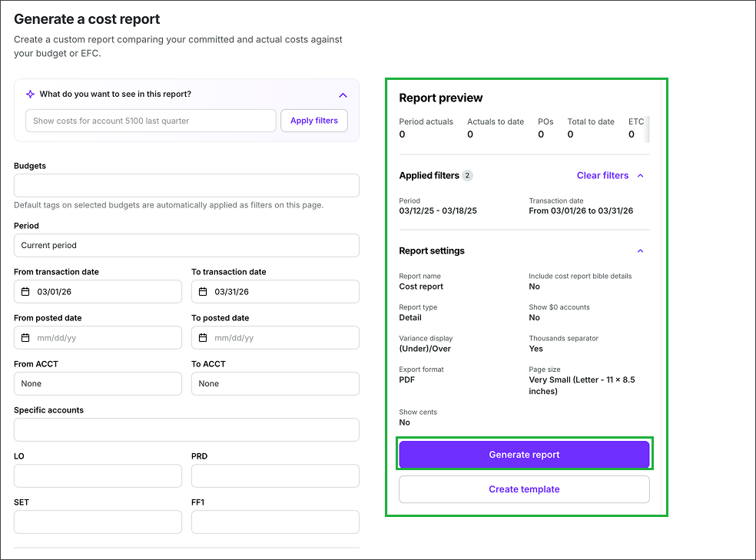Click the SET field
Image resolution: width=756 pixels, height=560 pixels.
[x=98, y=522]
